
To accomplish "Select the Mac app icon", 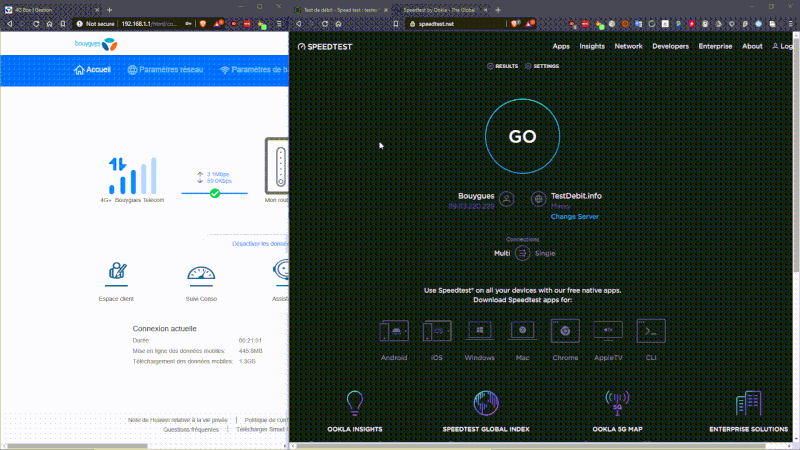I will 522,331.
